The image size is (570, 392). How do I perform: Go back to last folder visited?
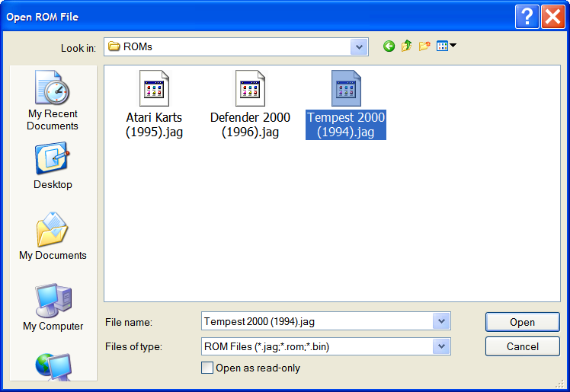389,46
